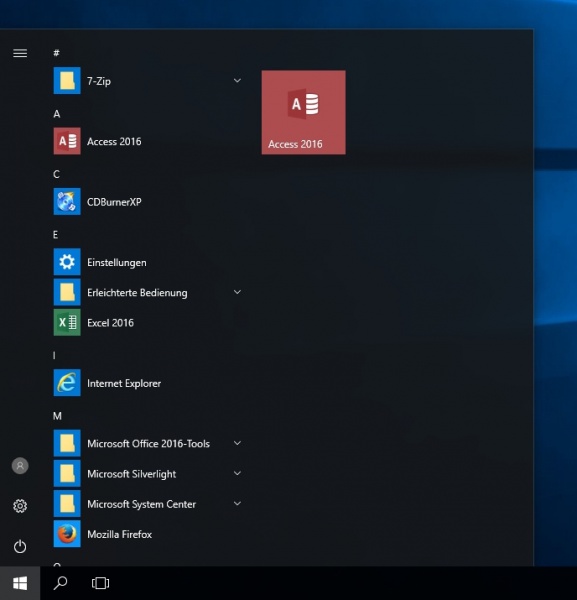Image resolution: width=577 pixels, height=600 pixels.
Task: Click the Microsoft Silverlight folder icon
Action: click(67, 473)
